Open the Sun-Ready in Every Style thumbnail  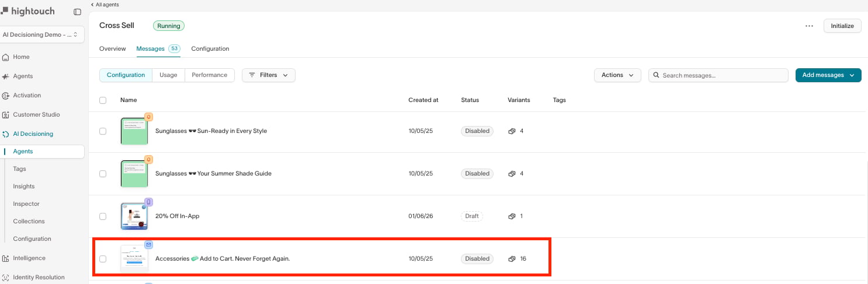point(134,131)
